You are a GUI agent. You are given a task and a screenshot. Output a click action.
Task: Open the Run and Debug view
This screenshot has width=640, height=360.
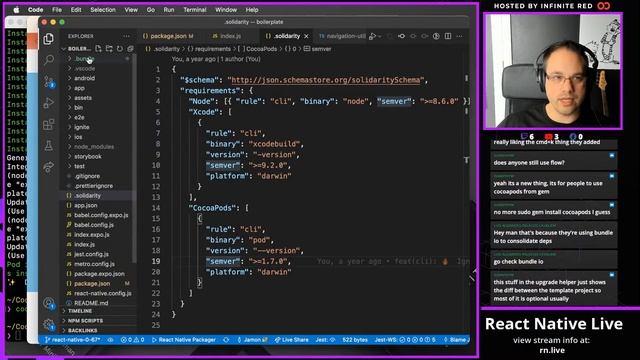tap(49, 102)
